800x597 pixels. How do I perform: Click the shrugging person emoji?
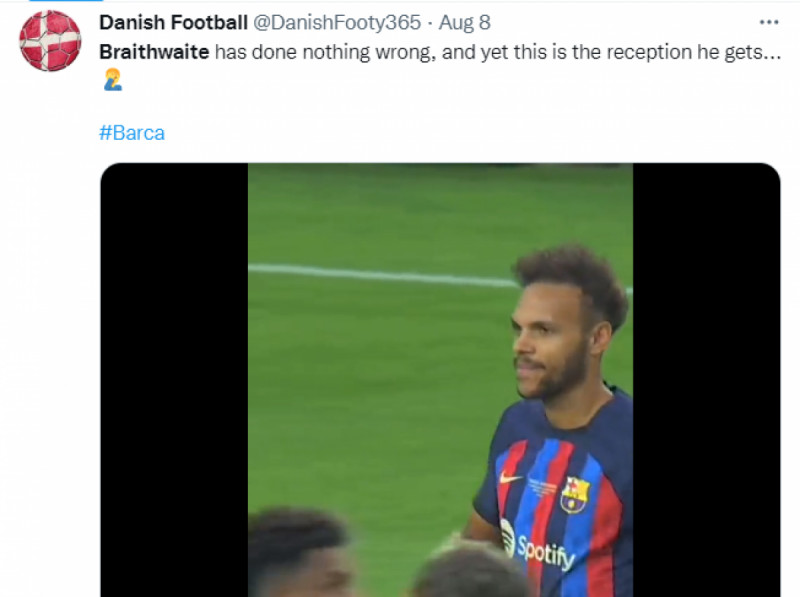click(112, 80)
